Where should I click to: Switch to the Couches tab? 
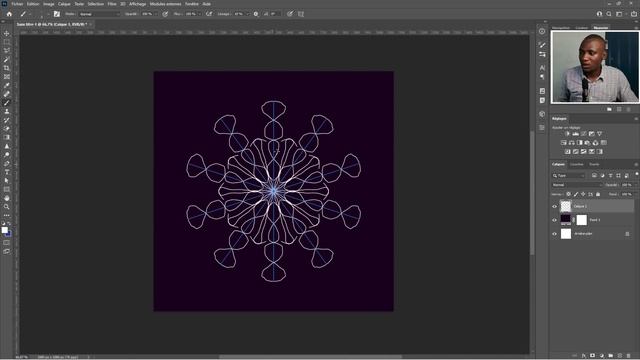click(577, 164)
